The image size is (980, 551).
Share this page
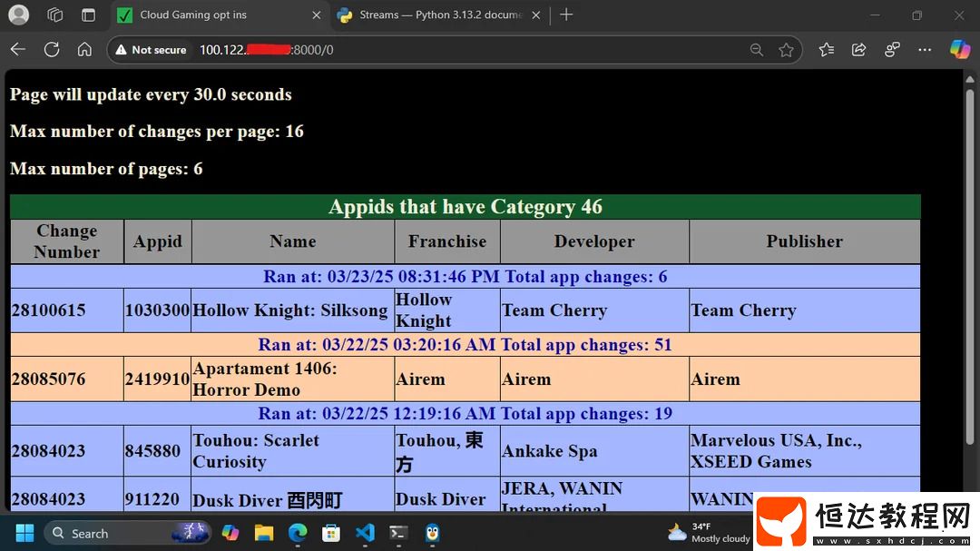pos(858,49)
